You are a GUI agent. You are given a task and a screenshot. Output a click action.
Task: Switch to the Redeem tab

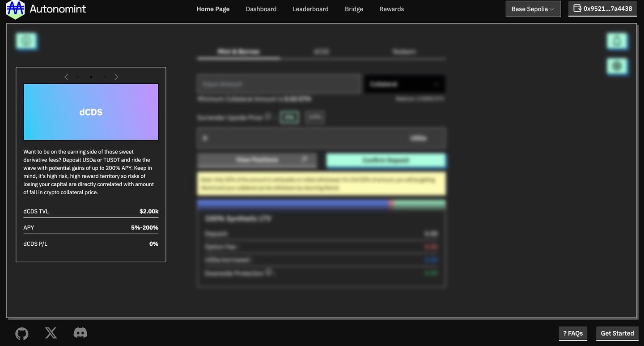[404, 51]
